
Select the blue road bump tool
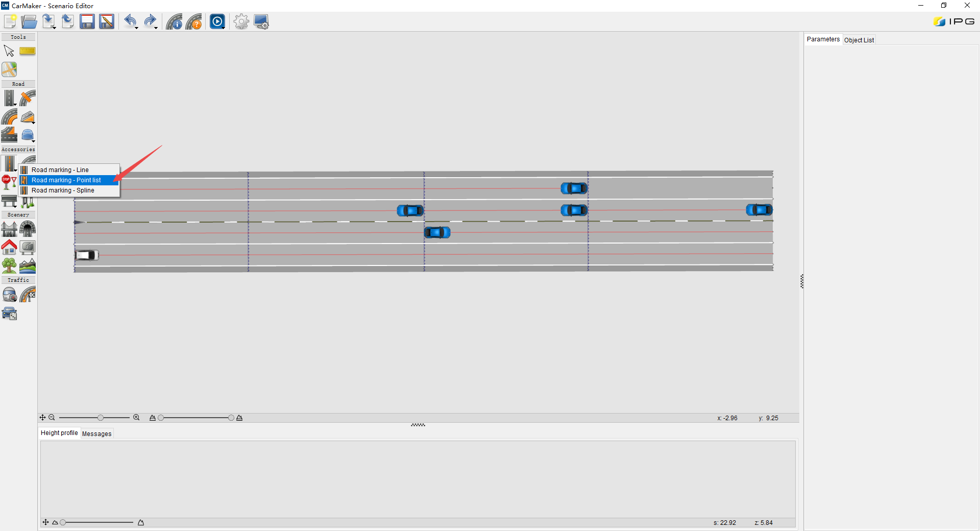[x=28, y=135]
